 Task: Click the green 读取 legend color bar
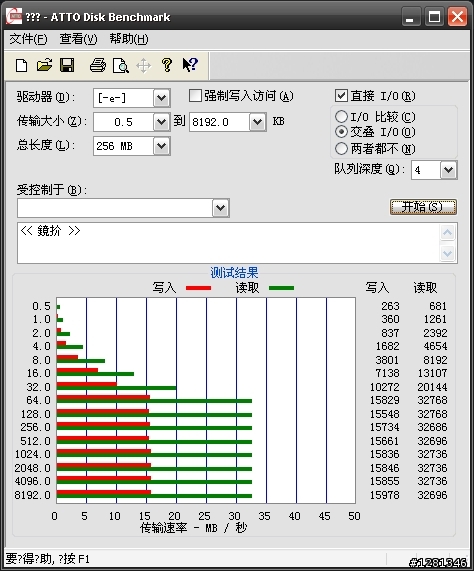pyautogui.click(x=281, y=288)
